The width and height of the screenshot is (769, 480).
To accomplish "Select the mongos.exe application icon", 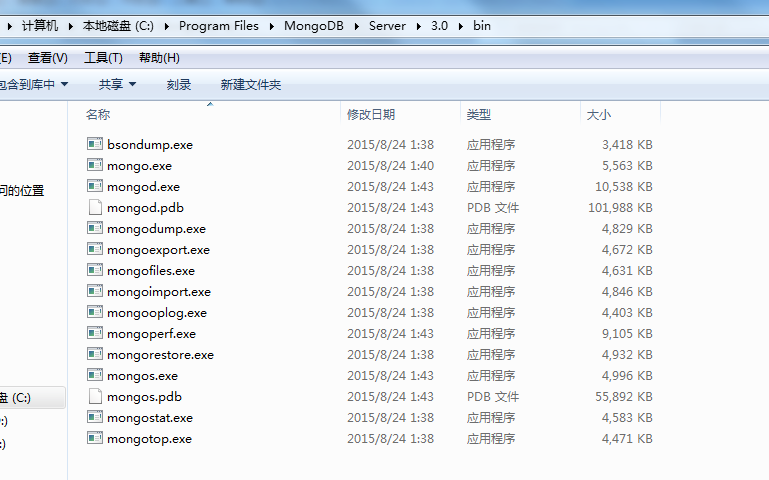I will 95,376.
